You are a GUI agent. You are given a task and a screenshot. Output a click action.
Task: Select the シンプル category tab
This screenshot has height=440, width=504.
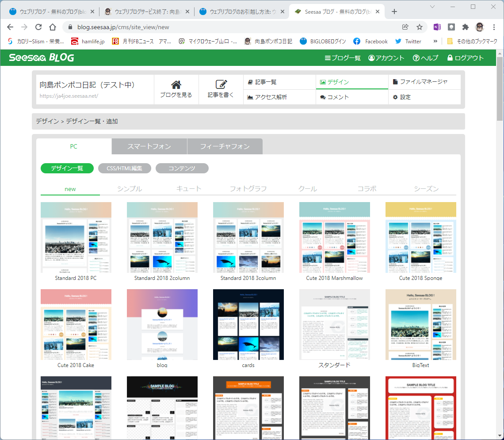(130, 189)
